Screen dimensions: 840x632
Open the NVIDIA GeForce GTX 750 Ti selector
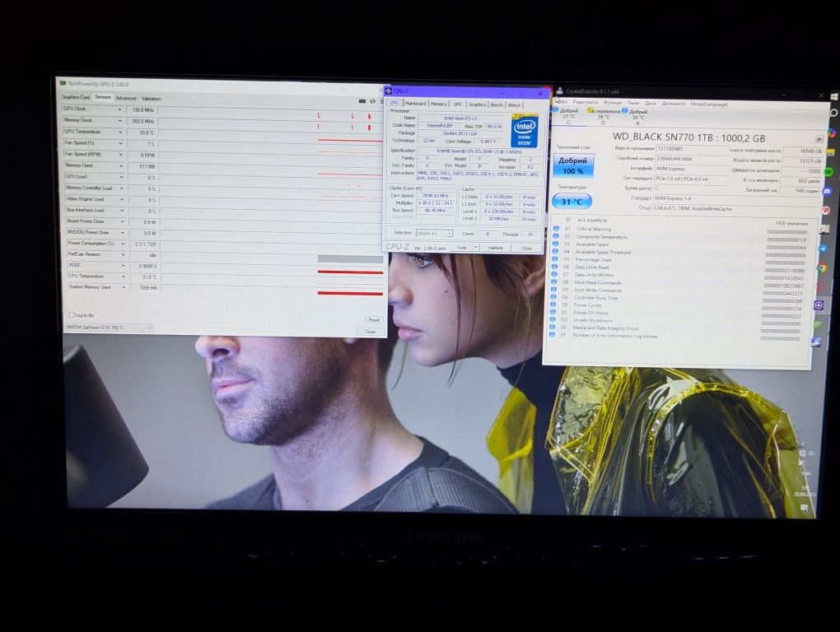click(x=109, y=327)
